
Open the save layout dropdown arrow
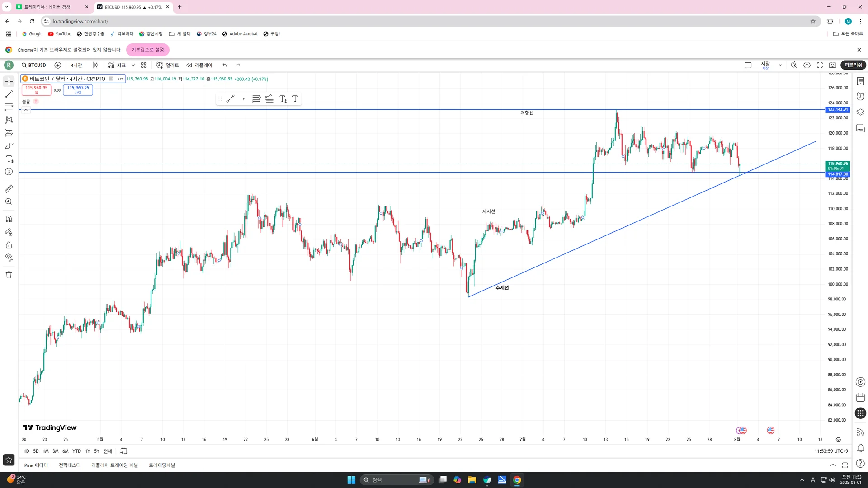point(780,65)
